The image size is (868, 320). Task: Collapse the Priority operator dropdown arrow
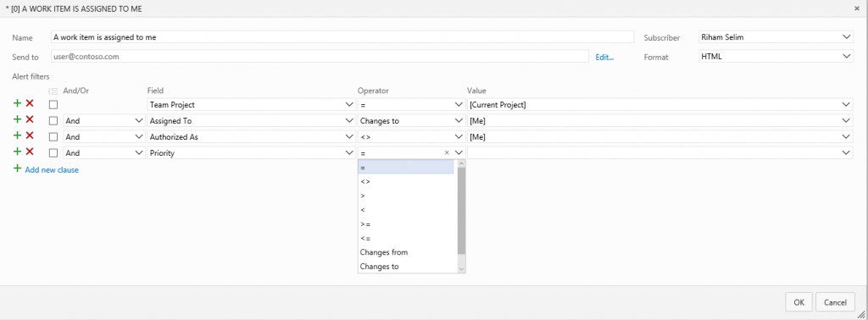459,152
